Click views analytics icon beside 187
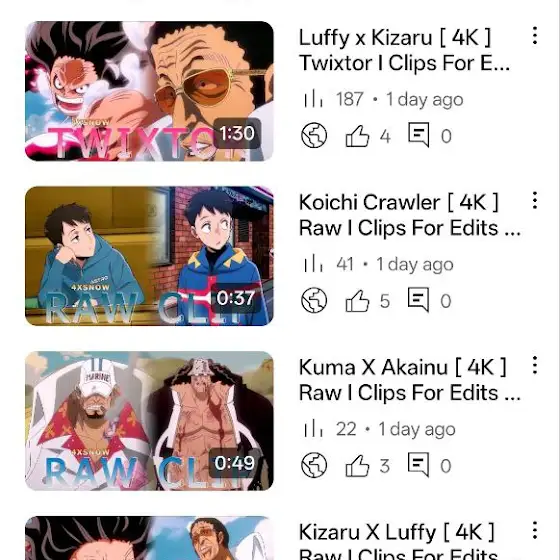 click(x=313, y=99)
